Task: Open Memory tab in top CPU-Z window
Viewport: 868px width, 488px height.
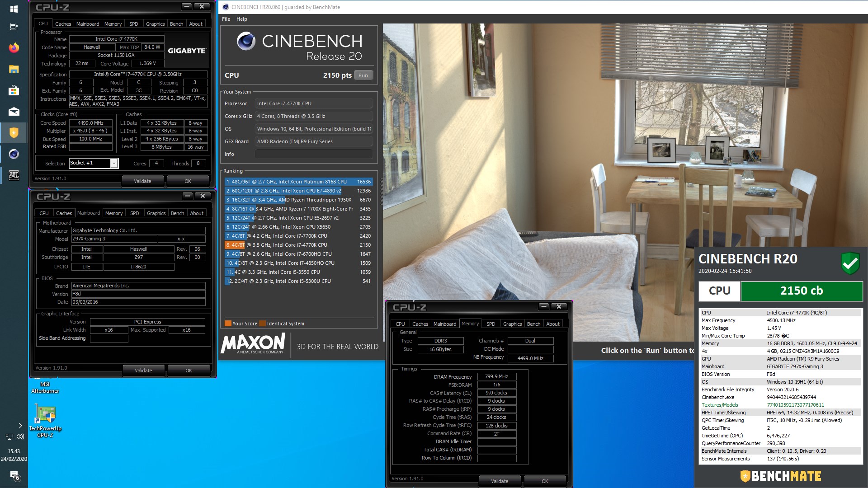Action: pyautogui.click(x=113, y=24)
